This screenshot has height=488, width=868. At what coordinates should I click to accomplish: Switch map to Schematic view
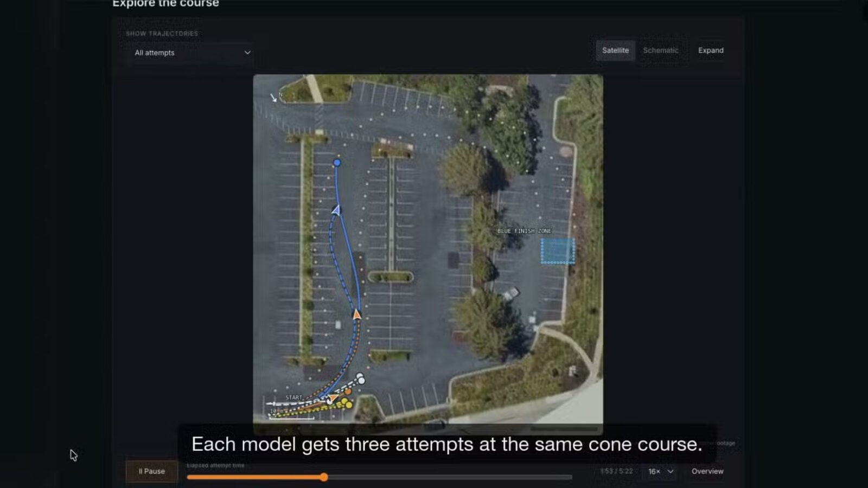coord(661,50)
